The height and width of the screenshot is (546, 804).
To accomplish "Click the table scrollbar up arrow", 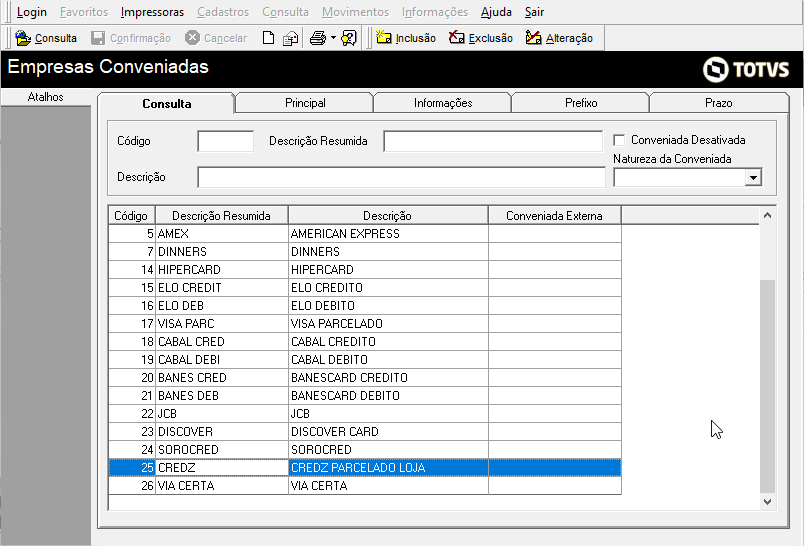I will 767,215.
